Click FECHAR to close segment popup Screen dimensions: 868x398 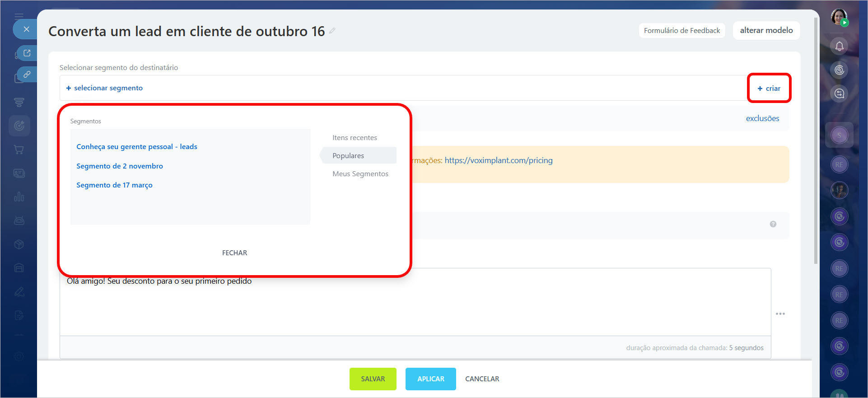click(234, 253)
